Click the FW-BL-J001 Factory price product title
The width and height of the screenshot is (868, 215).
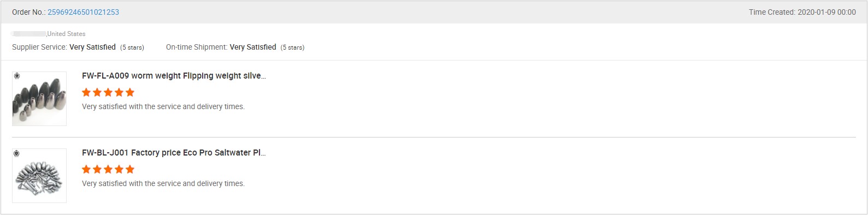coord(174,153)
